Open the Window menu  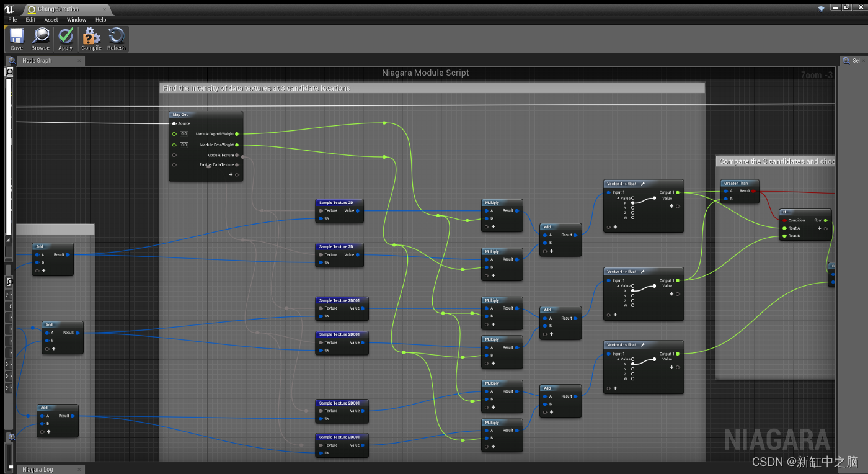77,20
